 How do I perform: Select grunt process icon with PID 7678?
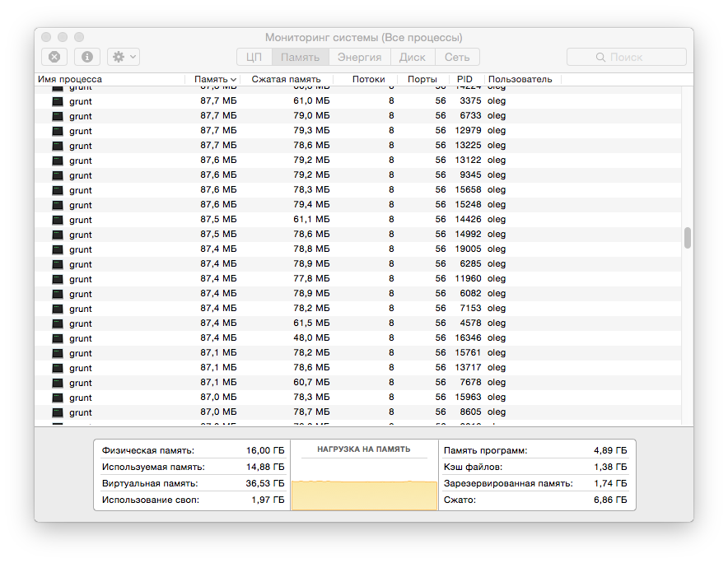point(58,384)
